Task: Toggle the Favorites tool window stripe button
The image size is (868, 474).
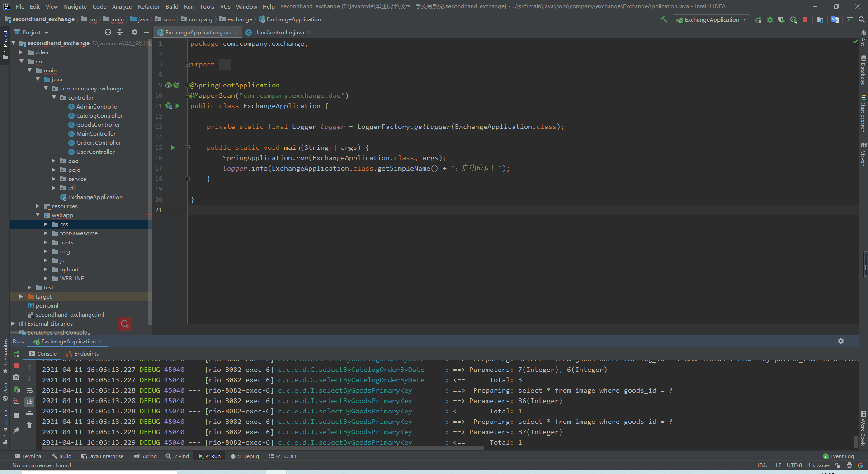Action: point(5,357)
